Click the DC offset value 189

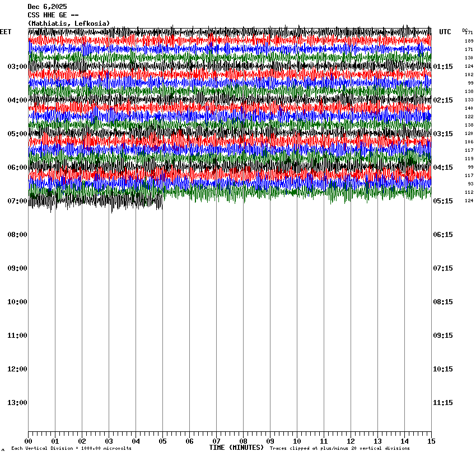[469, 41]
